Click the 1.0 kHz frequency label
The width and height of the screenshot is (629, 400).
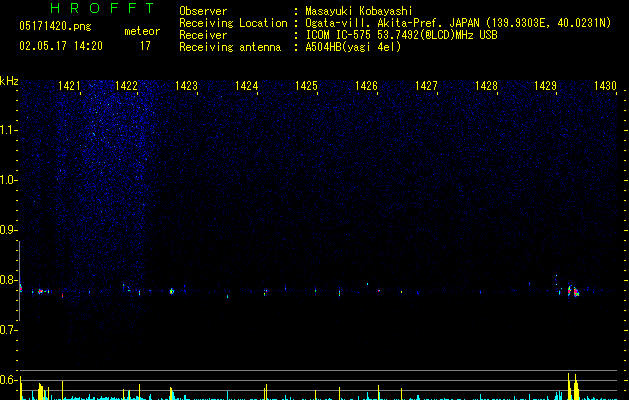click(x=8, y=180)
